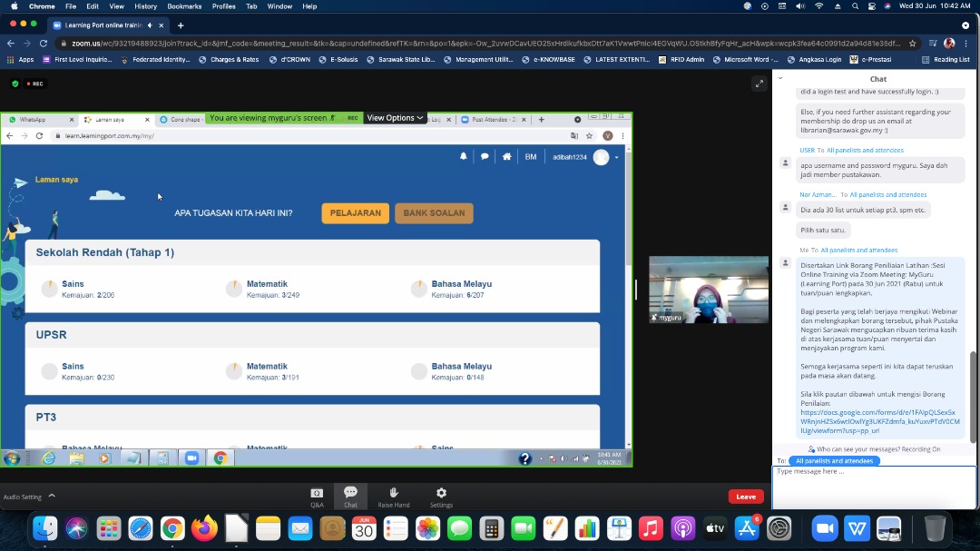This screenshot has height=551, width=980.
Task: Open Finder from the Dock
Action: pos(45,529)
